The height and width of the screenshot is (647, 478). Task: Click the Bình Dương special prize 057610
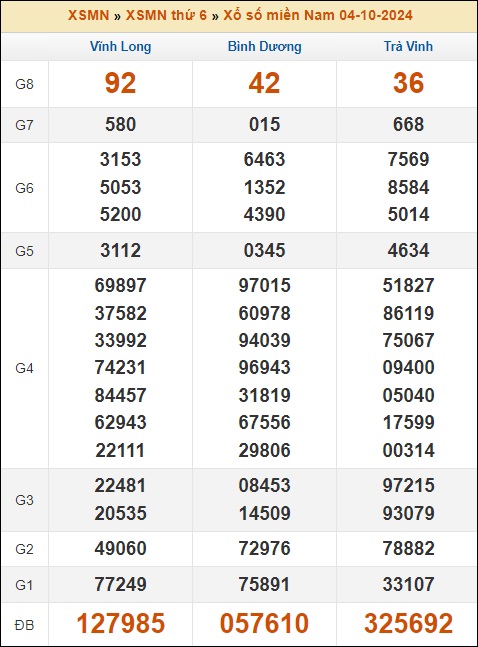click(x=264, y=623)
